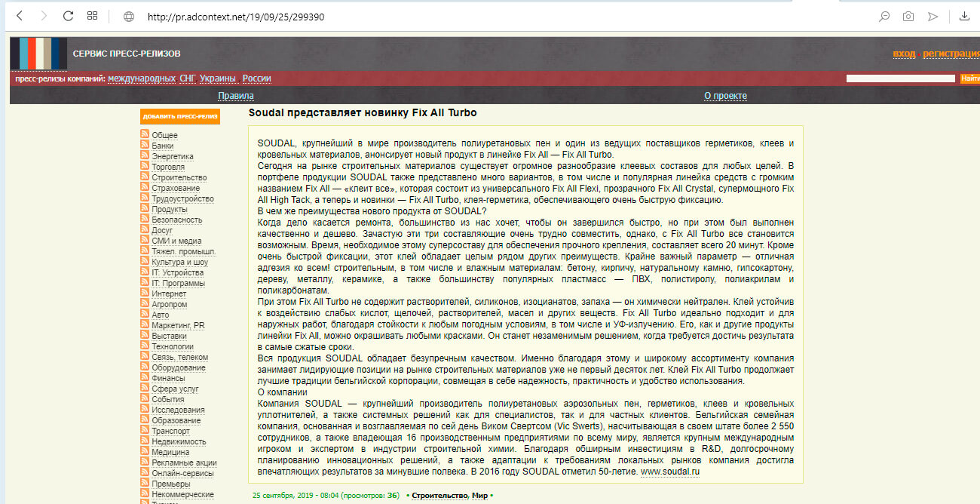Select России press releases filter
Screen dimensions: 980x504
[256, 78]
